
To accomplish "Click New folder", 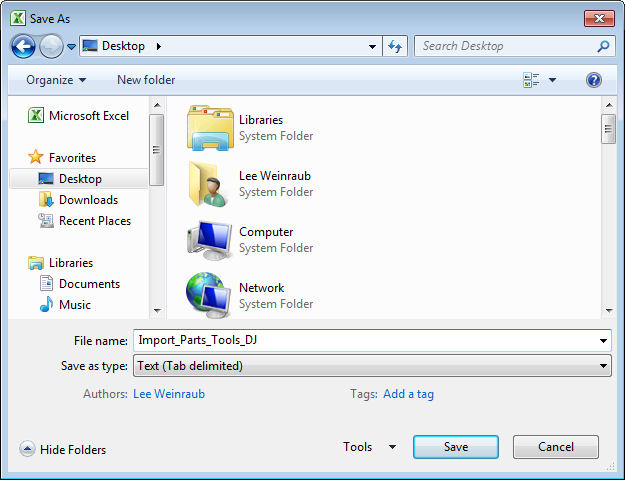I will tap(146, 80).
